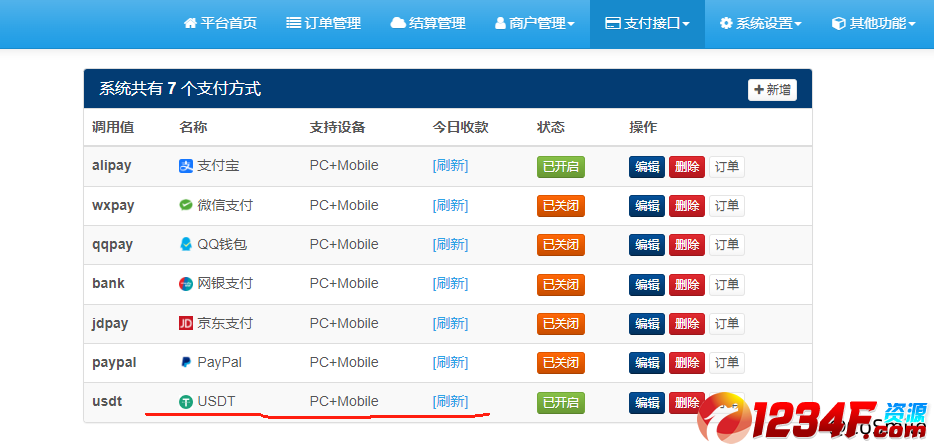Edit the qqpay payment method
This screenshot has width=934, height=447.
[x=647, y=245]
